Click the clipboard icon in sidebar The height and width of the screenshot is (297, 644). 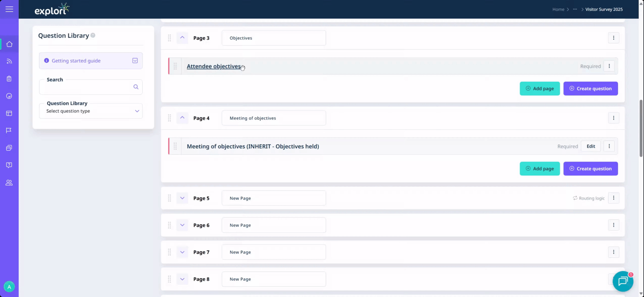[x=9, y=79]
